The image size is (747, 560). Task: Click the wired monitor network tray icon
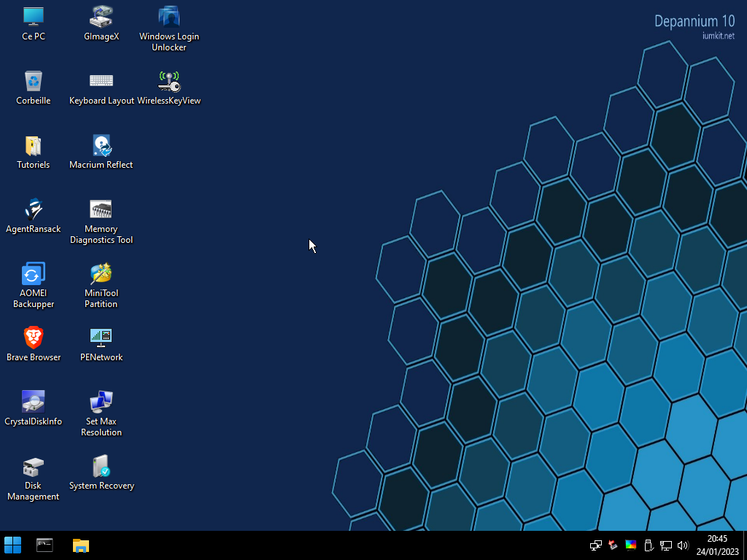(x=665, y=545)
